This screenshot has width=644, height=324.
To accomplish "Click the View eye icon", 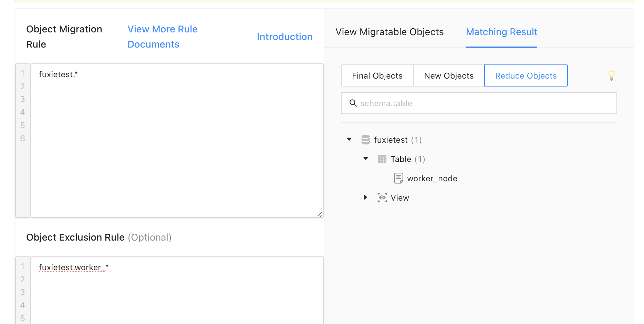I will (x=382, y=198).
